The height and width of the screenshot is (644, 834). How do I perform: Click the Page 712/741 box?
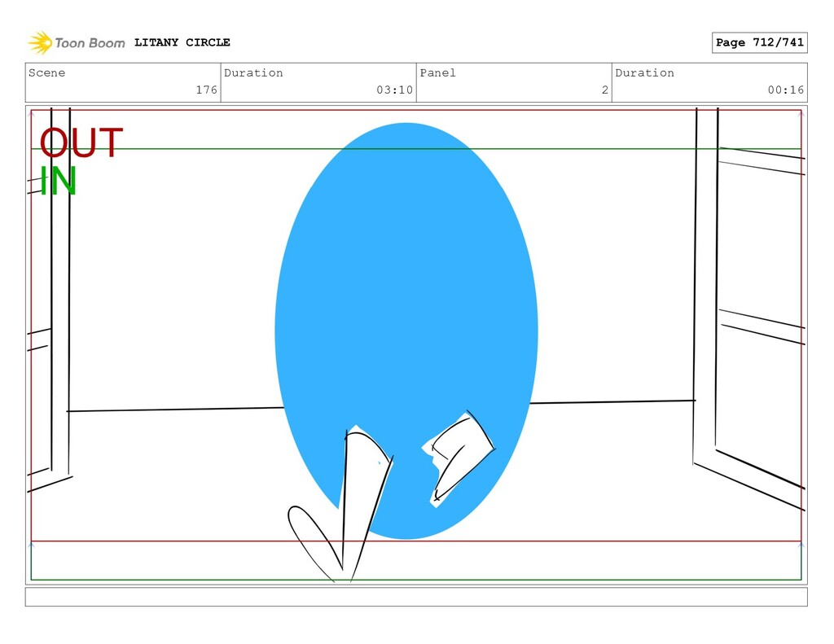click(x=760, y=42)
